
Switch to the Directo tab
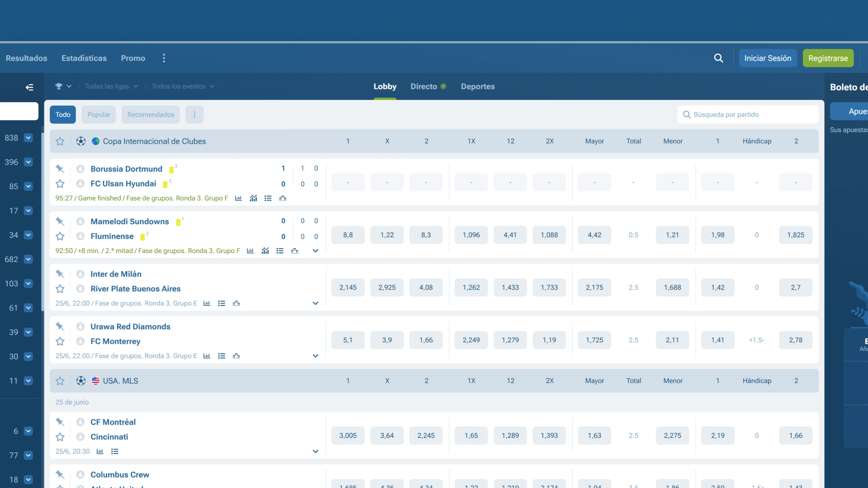point(428,86)
